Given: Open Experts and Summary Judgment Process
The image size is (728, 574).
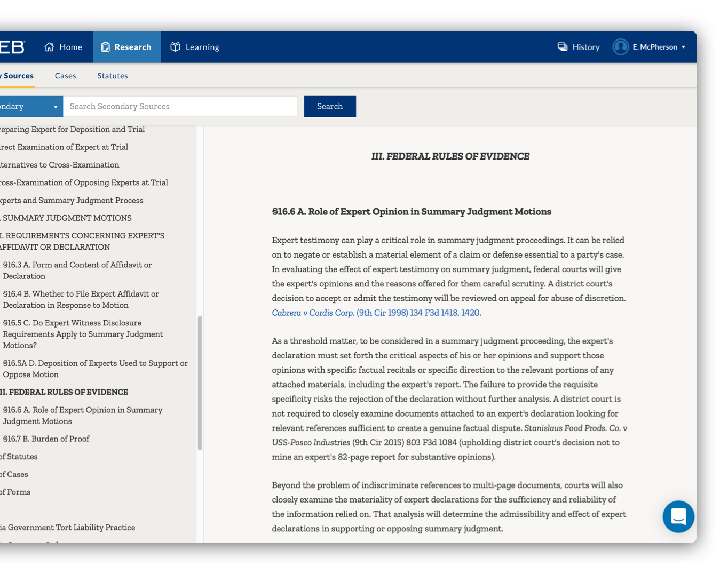Looking at the screenshot, I should coord(72,201).
